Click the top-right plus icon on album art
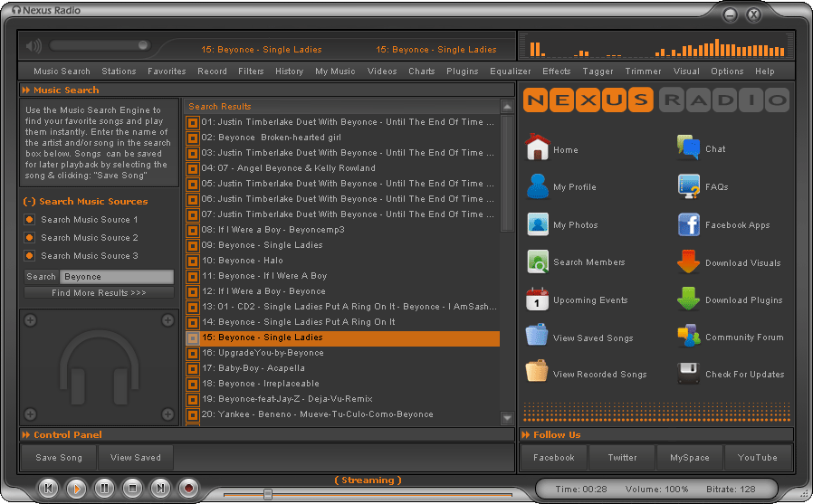The height and width of the screenshot is (504, 813). [167, 320]
